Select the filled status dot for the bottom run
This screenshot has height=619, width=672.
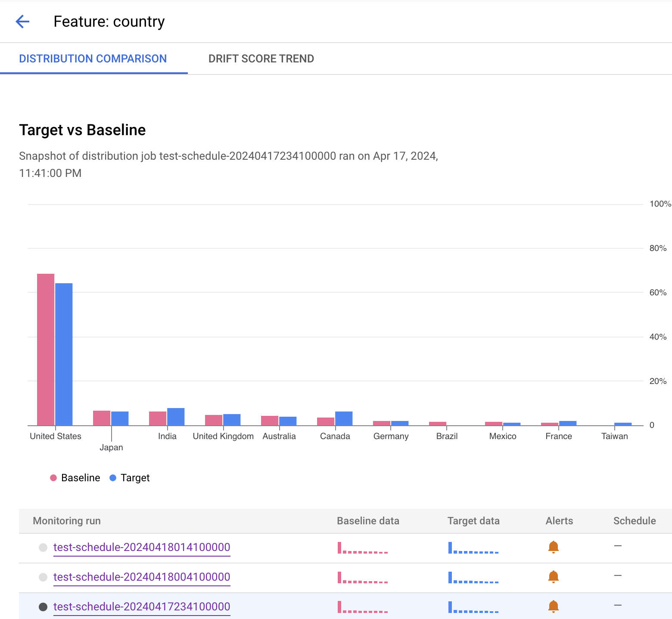[43, 607]
